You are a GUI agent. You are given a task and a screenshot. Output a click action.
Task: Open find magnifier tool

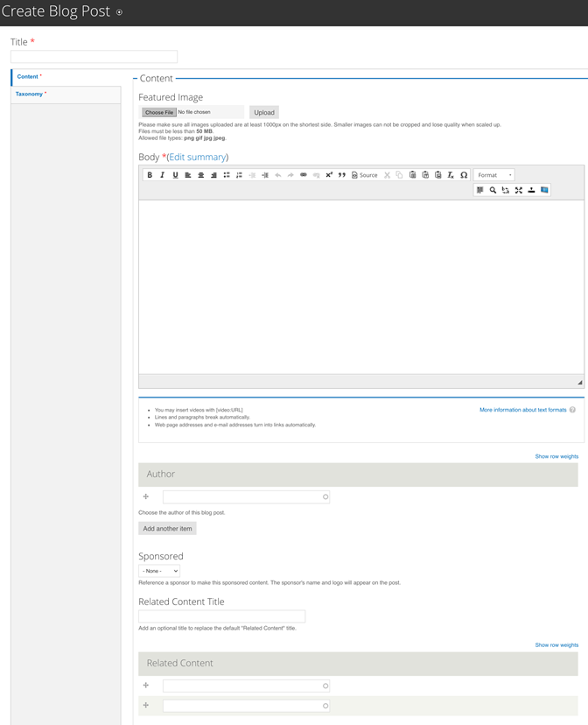pos(493,190)
